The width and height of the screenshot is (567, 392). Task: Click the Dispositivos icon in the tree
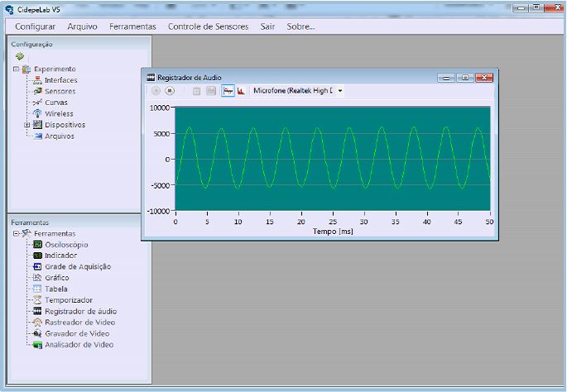(x=37, y=125)
